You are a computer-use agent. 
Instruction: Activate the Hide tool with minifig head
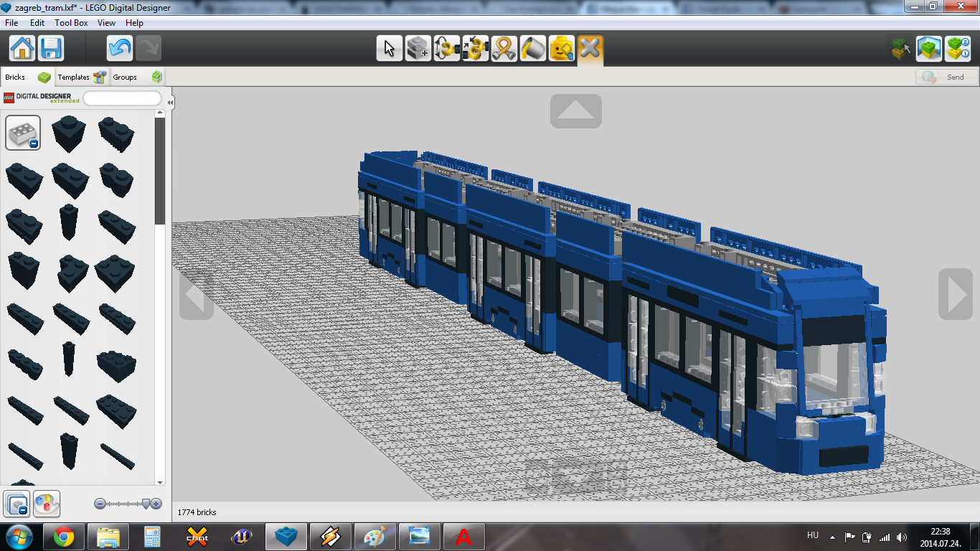(561, 49)
